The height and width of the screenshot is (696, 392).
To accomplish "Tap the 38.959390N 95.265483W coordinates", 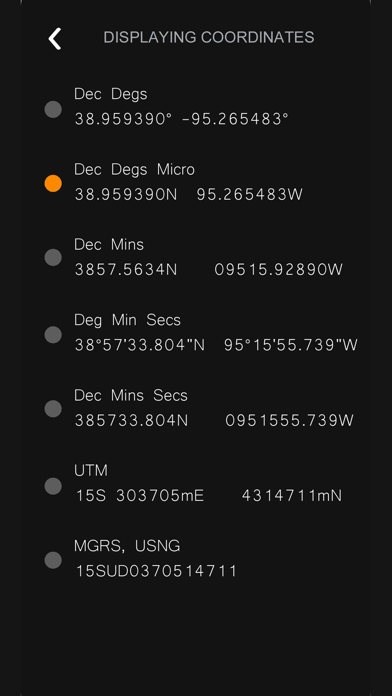I will [189, 194].
